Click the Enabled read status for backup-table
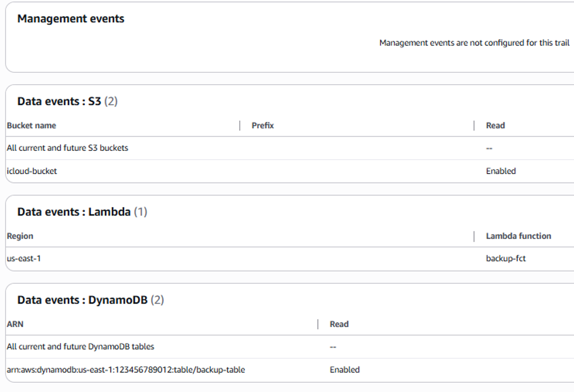The width and height of the screenshot is (574, 392). pyautogui.click(x=345, y=370)
